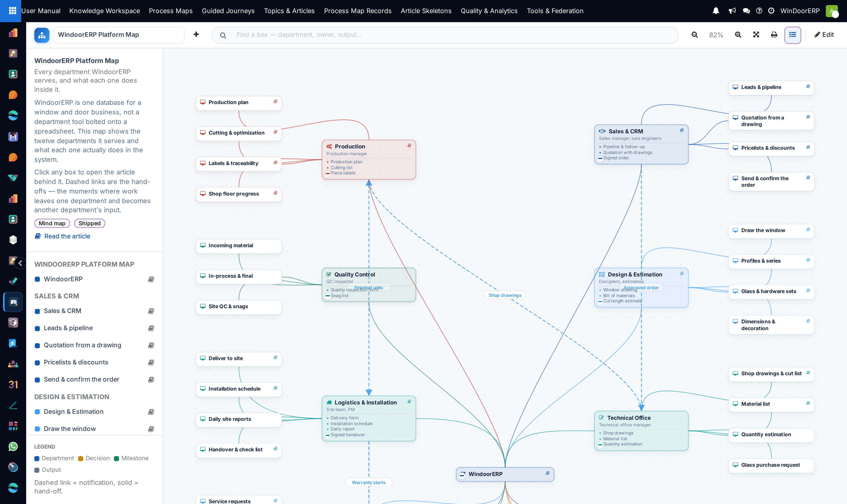The width and height of the screenshot is (847, 504).
Task: Print the platform map
Action: 774,35
